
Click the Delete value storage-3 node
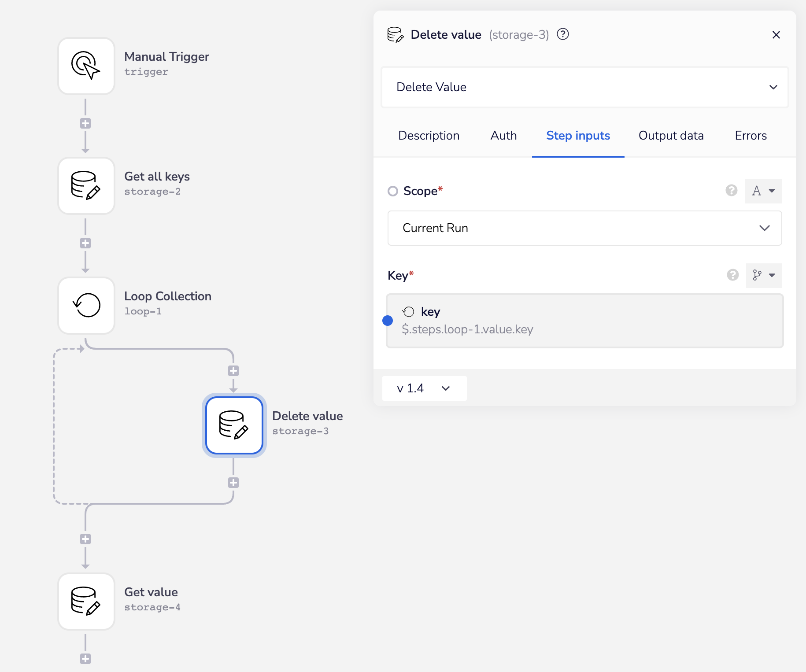pyautogui.click(x=234, y=425)
